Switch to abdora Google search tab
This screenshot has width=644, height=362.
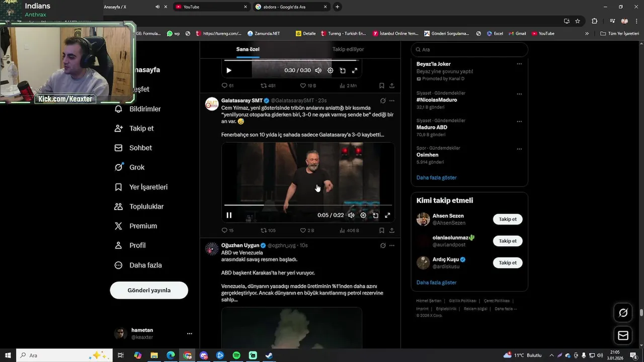[291, 7]
